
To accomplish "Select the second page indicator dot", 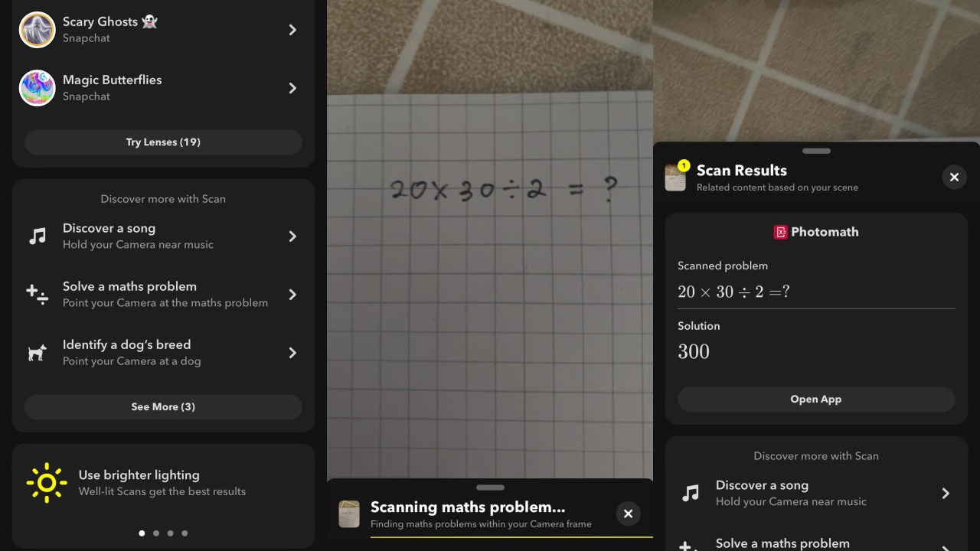I will [156, 533].
